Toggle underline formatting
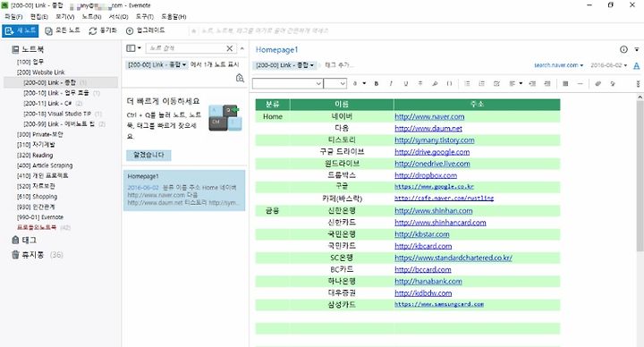 tap(405, 83)
